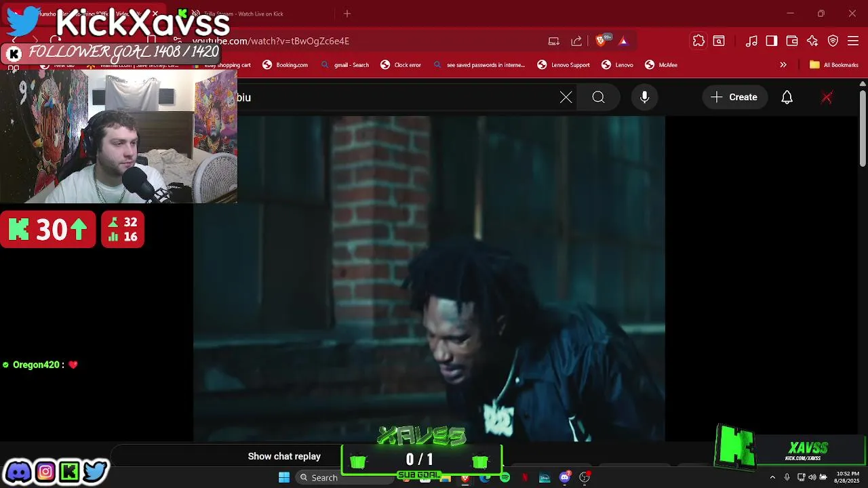Open Netflix from the taskbar
Viewport: 868px width, 488px height.
524,477
